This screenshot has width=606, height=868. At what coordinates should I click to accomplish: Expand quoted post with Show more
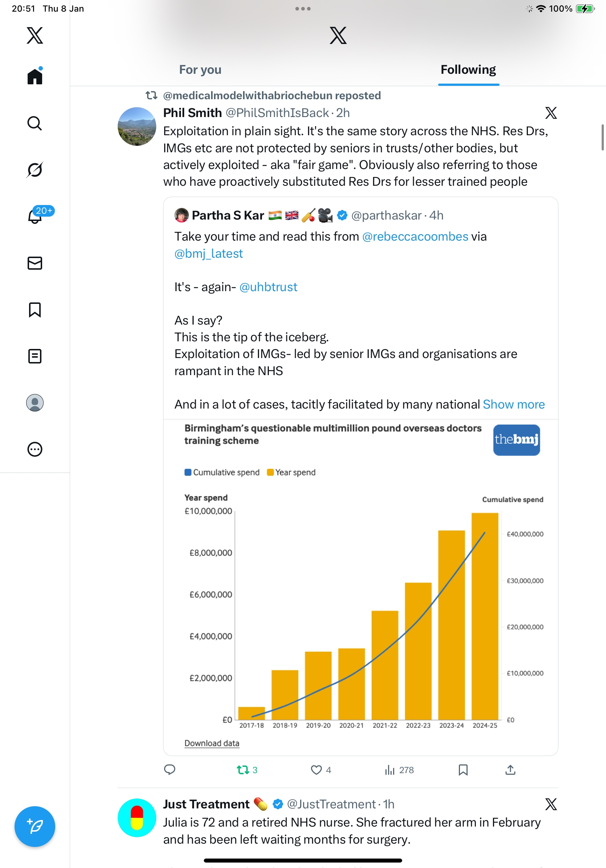coord(513,405)
